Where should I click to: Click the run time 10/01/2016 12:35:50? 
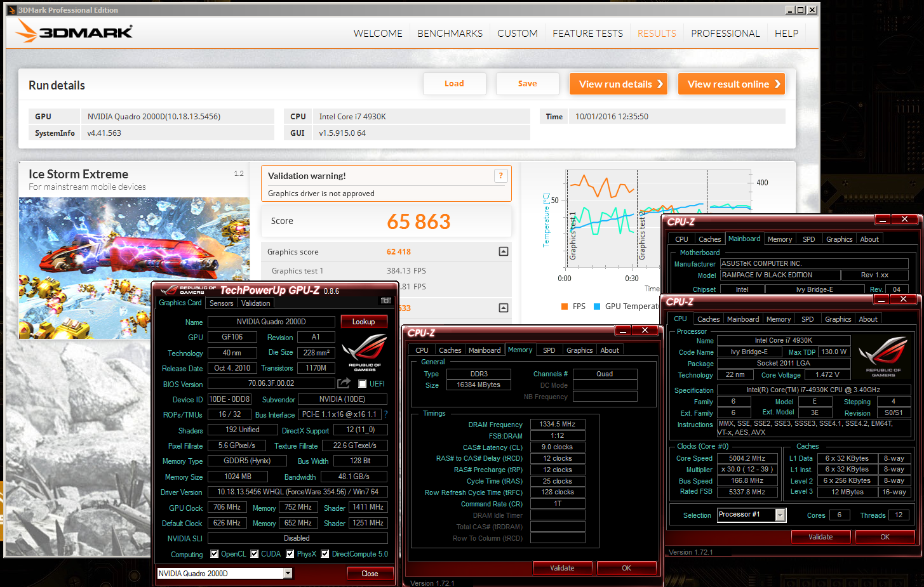click(612, 117)
